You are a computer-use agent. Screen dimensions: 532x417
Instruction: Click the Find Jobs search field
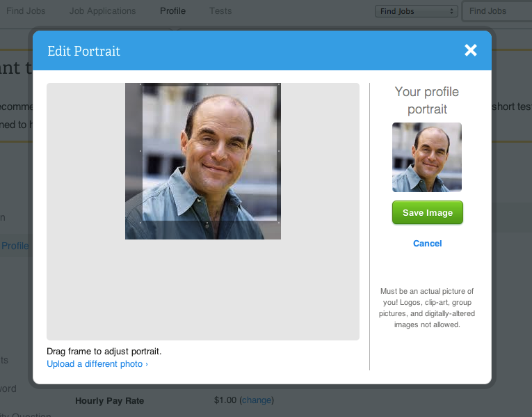coord(497,11)
